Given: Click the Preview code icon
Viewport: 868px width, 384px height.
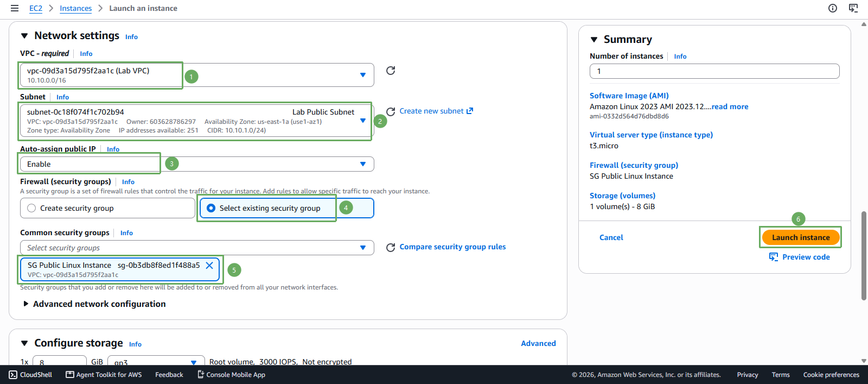Looking at the screenshot, I should (774, 257).
